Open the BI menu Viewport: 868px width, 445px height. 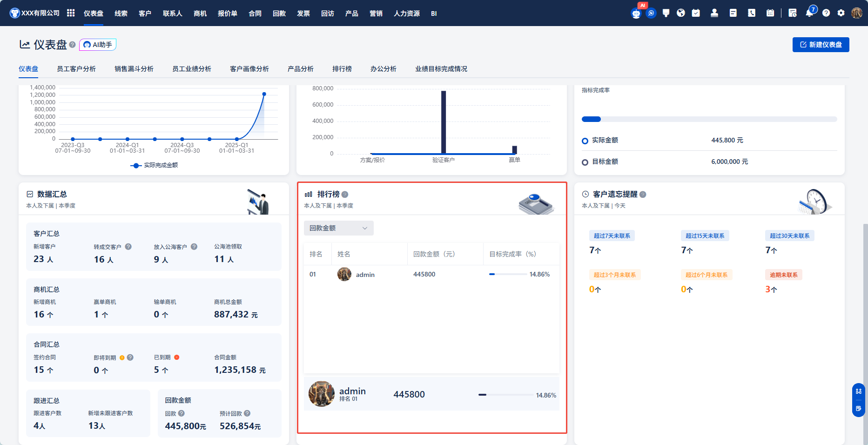pyautogui.click(x=434, y=13)
